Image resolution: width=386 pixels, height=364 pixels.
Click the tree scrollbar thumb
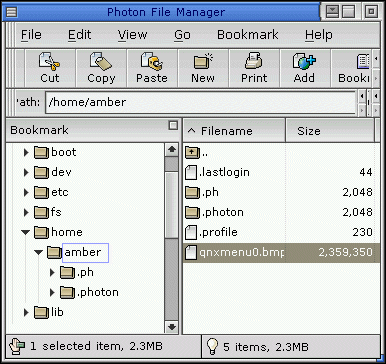point(172,205)
